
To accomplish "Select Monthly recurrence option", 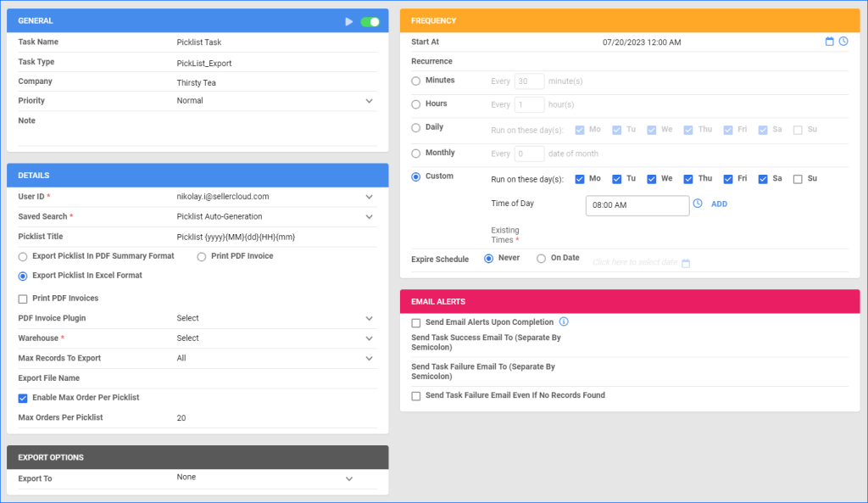I will (415, 153).
